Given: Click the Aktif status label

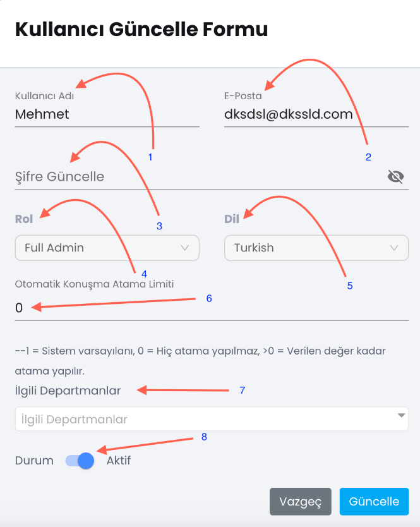Looking at the screenshot, I should pyautogui.click(x=119, y=461).
